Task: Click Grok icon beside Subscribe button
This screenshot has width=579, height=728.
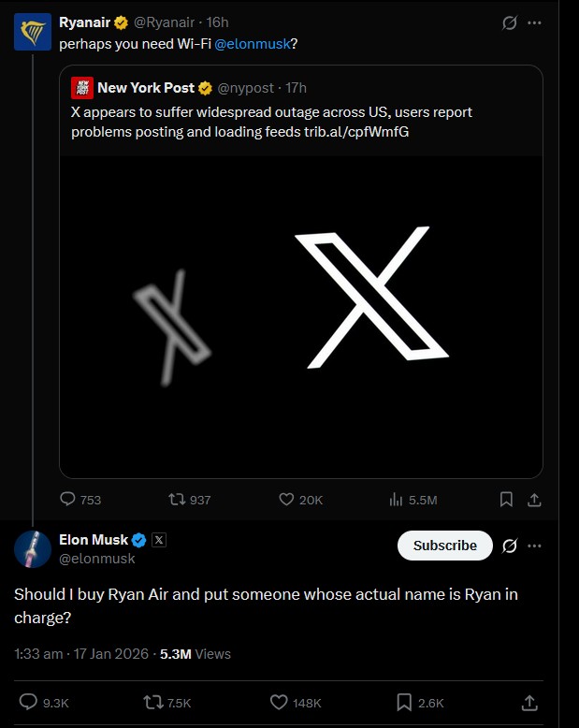Action: pyautogui.click(x=510, y=546)
